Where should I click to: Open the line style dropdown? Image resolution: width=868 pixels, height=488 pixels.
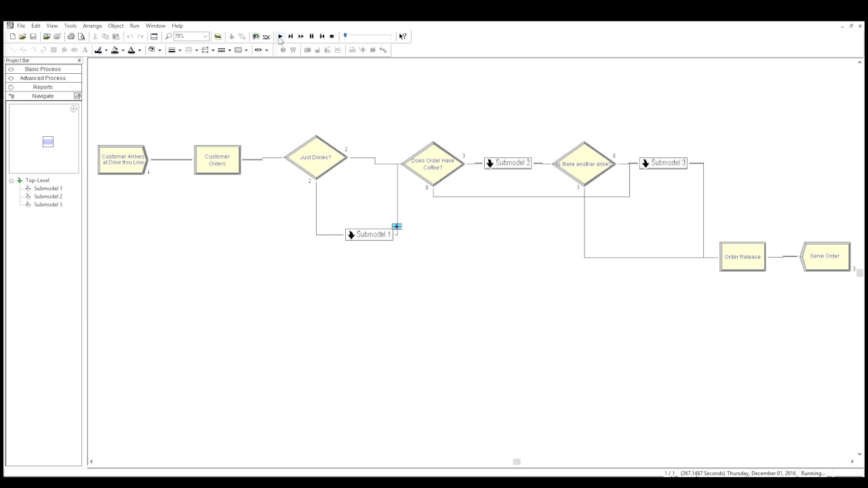click(x=197, y=50)
